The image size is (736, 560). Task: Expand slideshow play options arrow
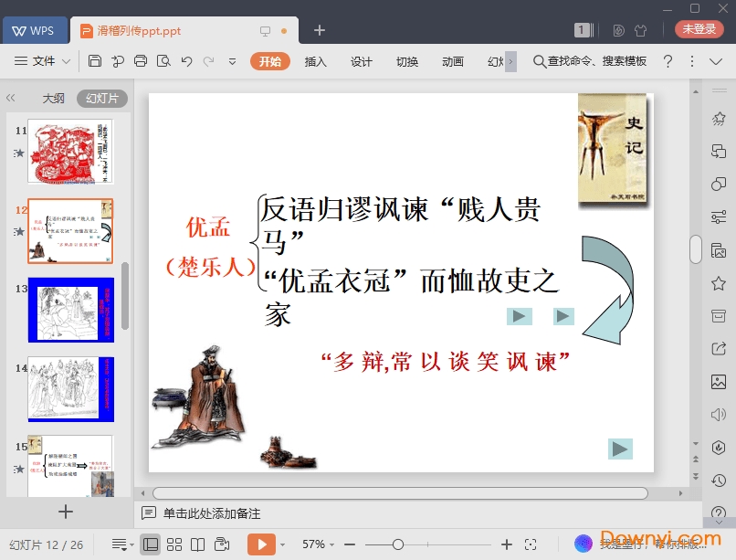click(x=282, y=544)
